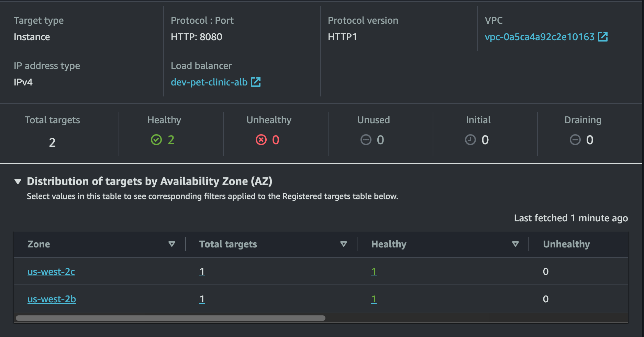Click the load balancer external link icon

[x=256, y=82]
